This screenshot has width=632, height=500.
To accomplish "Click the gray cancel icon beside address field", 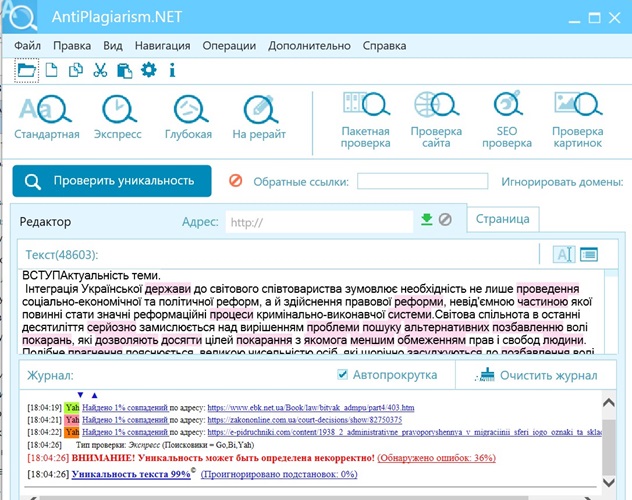I will (x=445, y=220).
